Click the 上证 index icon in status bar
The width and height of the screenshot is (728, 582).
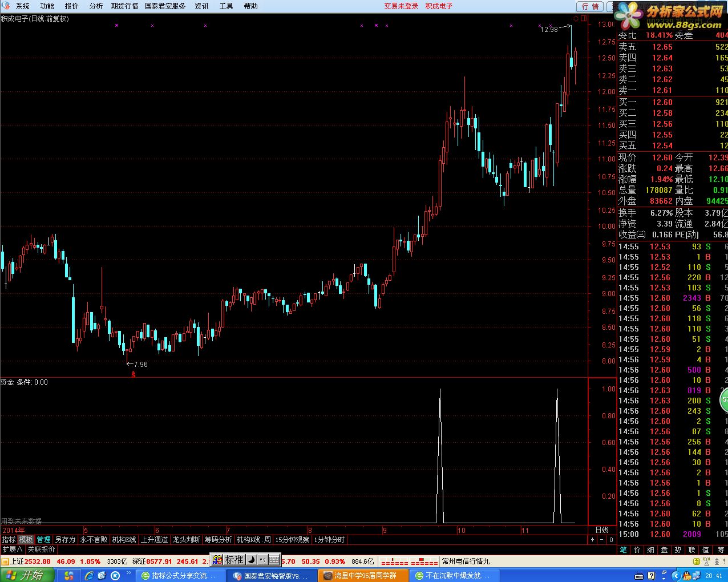[5, 561]
